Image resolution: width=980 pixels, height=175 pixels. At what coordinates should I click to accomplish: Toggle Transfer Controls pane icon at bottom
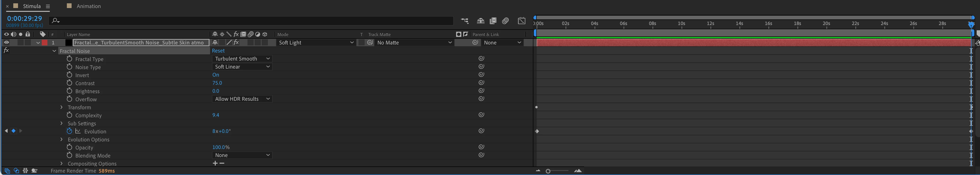16,171
